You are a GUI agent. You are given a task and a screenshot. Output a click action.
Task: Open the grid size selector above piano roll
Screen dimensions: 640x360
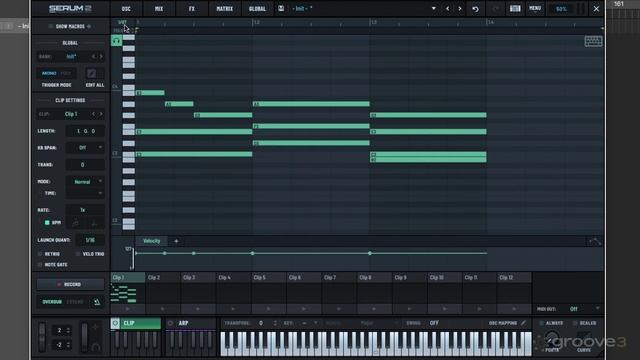[122, 22]
